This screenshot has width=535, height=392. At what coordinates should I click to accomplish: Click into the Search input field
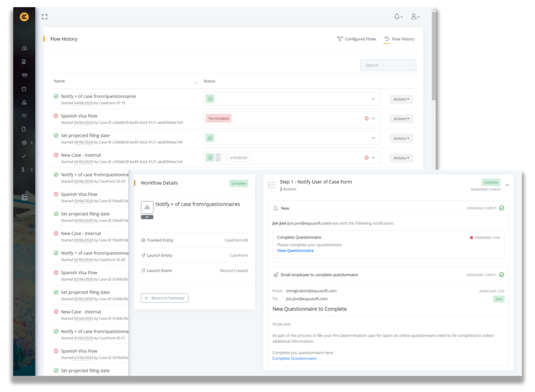click(388, 65)
